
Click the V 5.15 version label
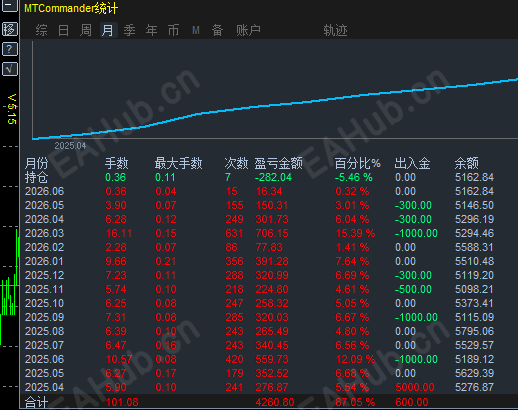pos(12,109)
